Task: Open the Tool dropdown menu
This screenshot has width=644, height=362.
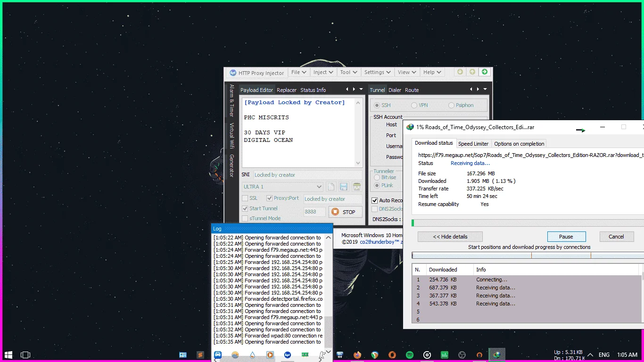Action: click(x=349, y=72)
